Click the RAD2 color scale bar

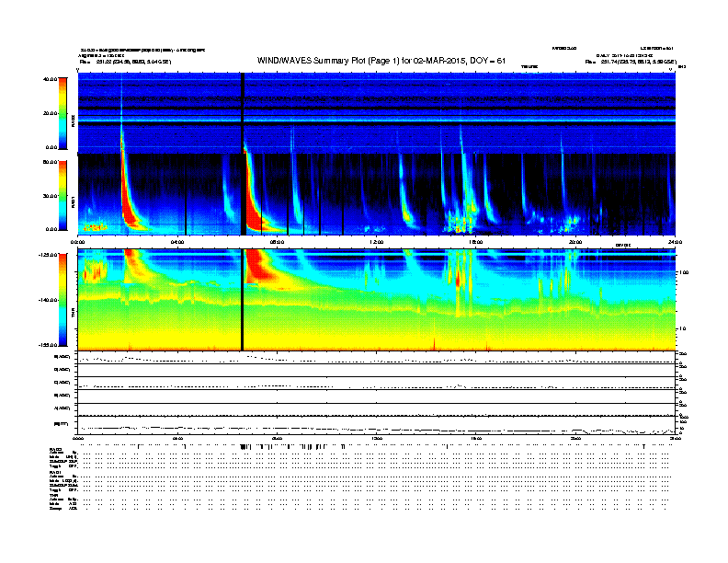[x=63, y=113]
